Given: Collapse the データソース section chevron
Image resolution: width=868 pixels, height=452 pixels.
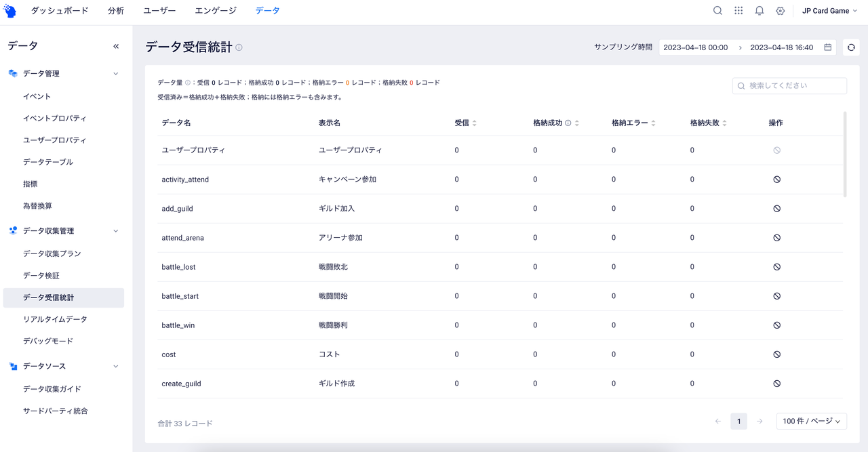Looking at the screenshot, I should pyautogui.click(x=115, y=367).
